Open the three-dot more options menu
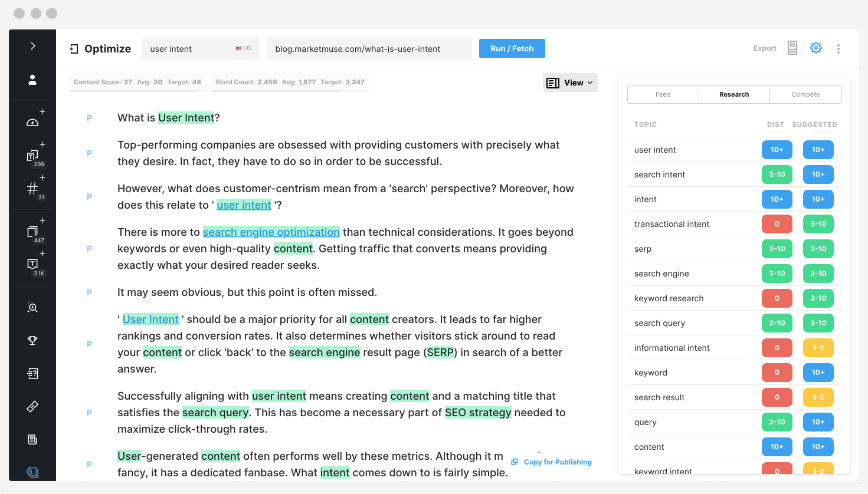Image resolution: width=868 pixels, height=494 pixels. tap(838, 49)
